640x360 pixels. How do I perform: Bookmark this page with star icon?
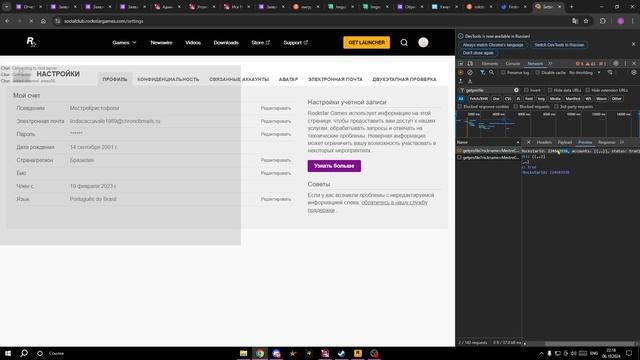pos(586,21)
